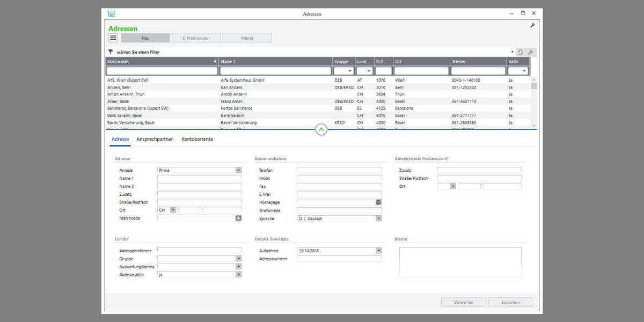Image resolution: width=644 pixels, height=322 pixels.
Task: Click into the Memo text area
Action: [x=460, y=262]
